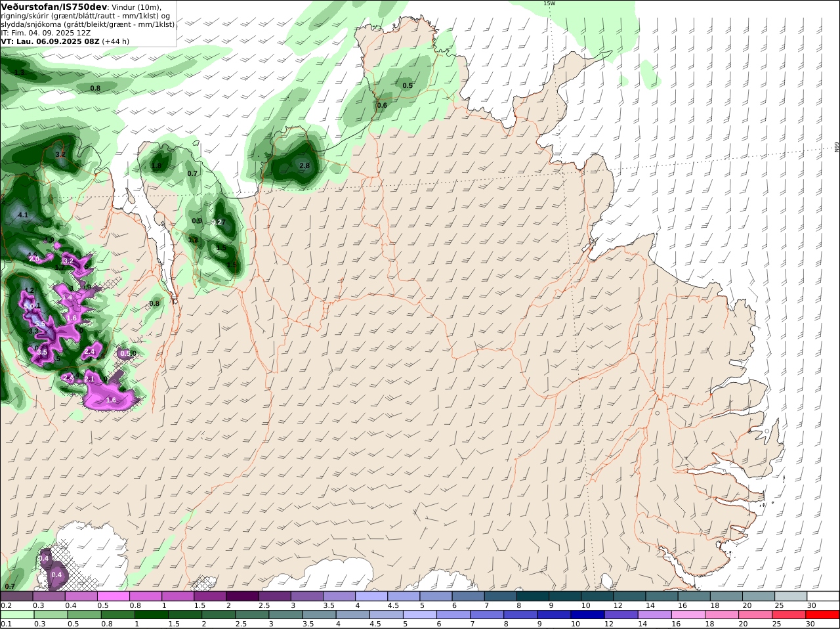This screenshot has width=840, height=629.
Task: Click the (+44 h) forecast offset
Action: point(116,41)
